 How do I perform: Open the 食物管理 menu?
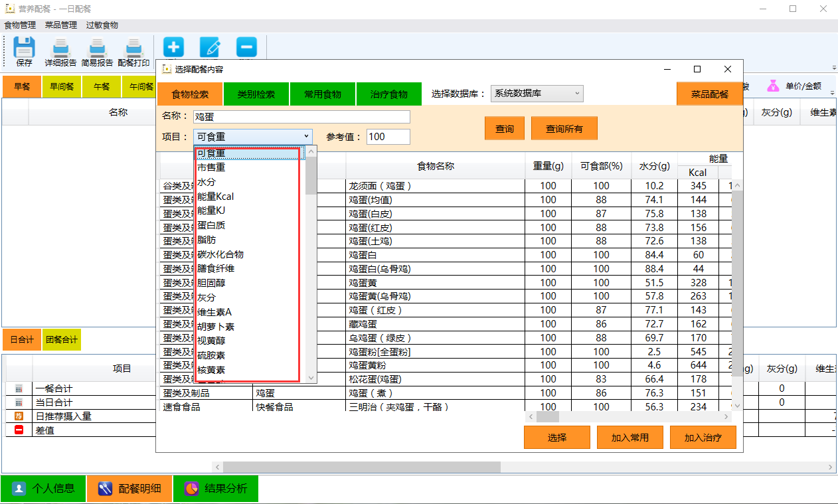[x=20, y=25]
